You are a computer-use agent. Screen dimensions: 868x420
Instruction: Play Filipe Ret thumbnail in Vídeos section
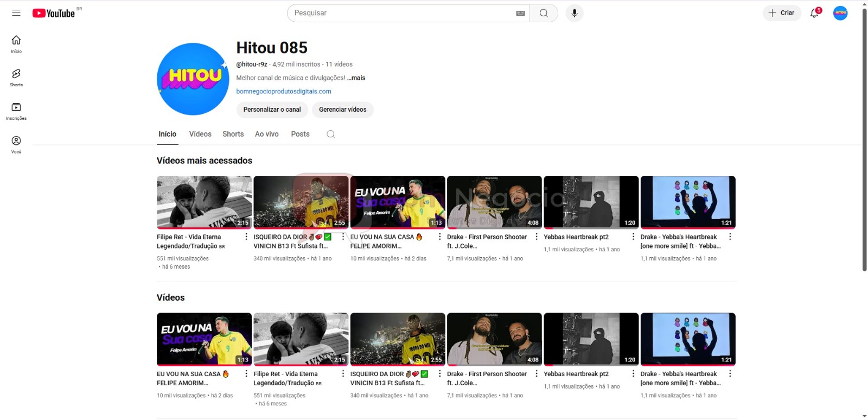click(301, 339)
